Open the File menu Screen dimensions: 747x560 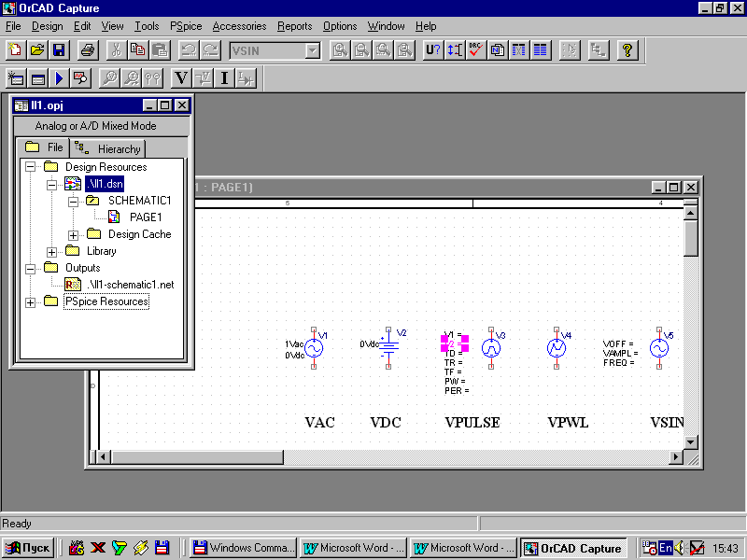[13, 26]
